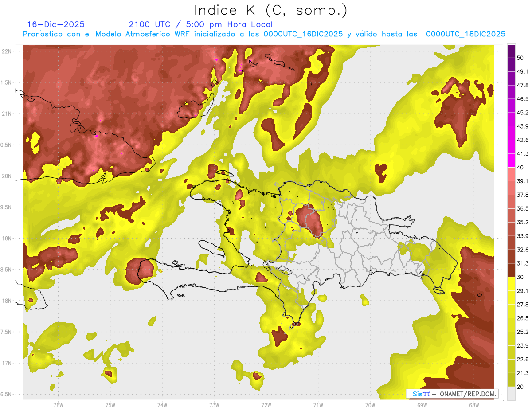Click the longitude label '68W'
Screen dimensions: 532x411
(474, 405)
